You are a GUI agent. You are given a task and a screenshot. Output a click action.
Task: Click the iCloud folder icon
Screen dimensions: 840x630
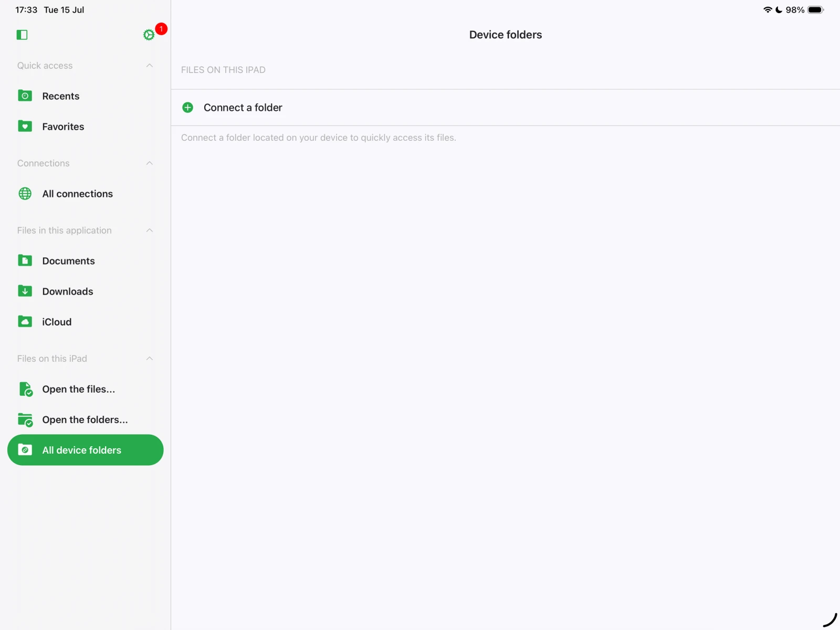tap(25, 322)
